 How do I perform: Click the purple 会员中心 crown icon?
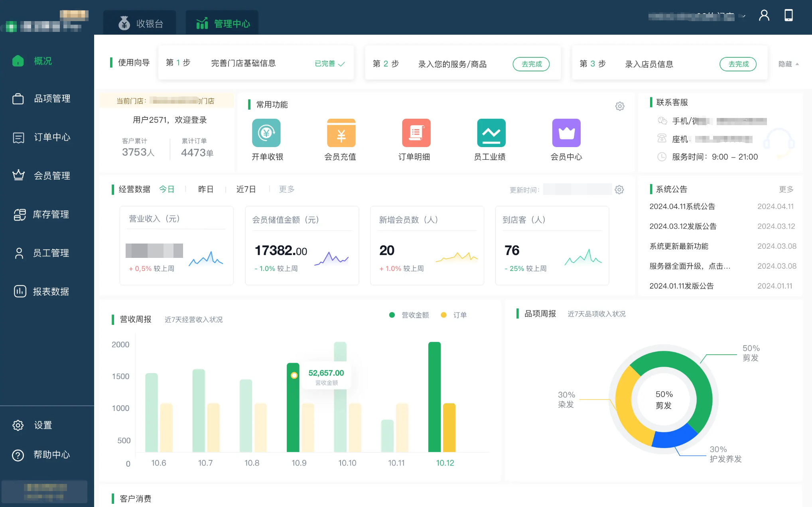566,133
